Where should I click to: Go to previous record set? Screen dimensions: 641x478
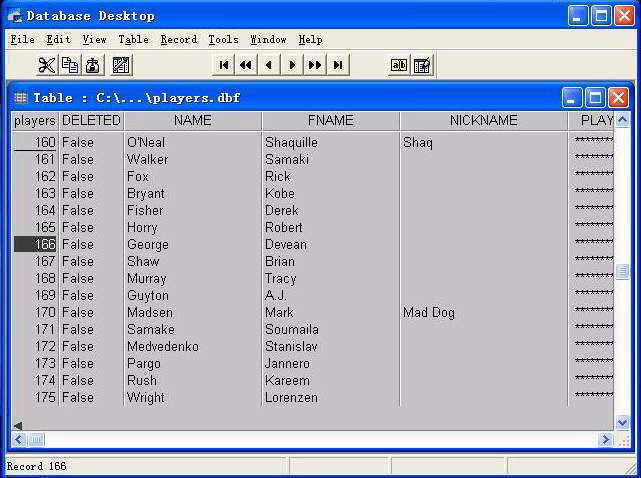pos(246,65)
